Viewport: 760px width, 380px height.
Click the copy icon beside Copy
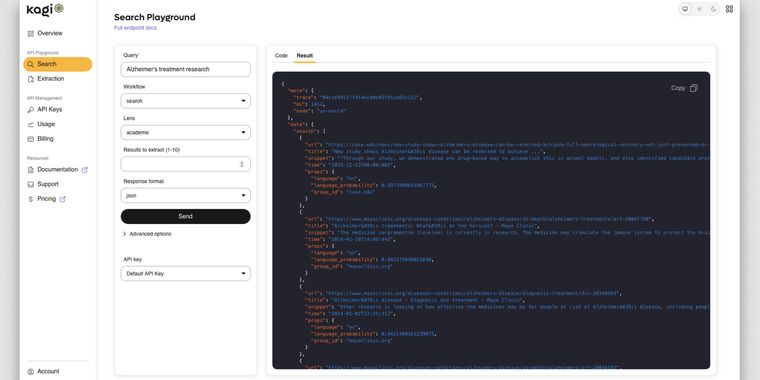694,88
